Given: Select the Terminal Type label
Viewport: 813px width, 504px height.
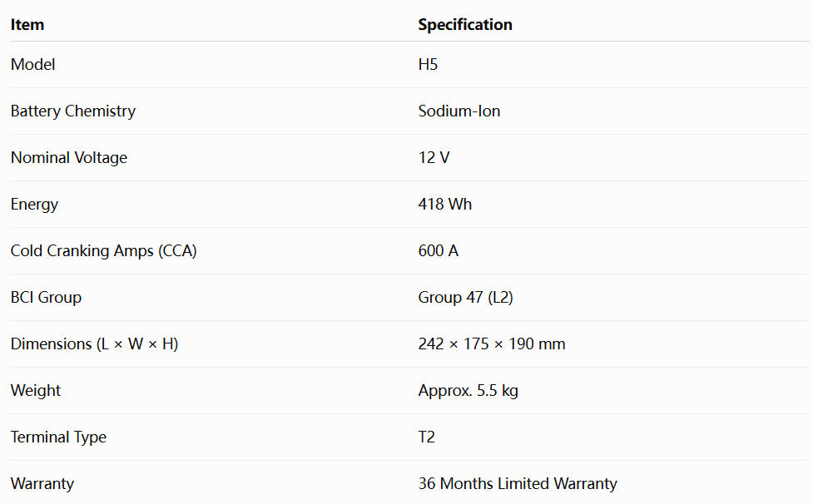Looking at the screenshot, I should (x=58, y=437).
